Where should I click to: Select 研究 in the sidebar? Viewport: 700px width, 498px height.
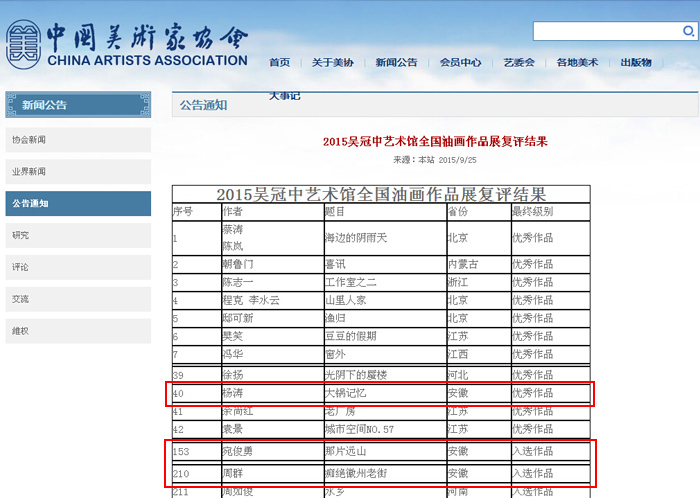click(78, 235)
